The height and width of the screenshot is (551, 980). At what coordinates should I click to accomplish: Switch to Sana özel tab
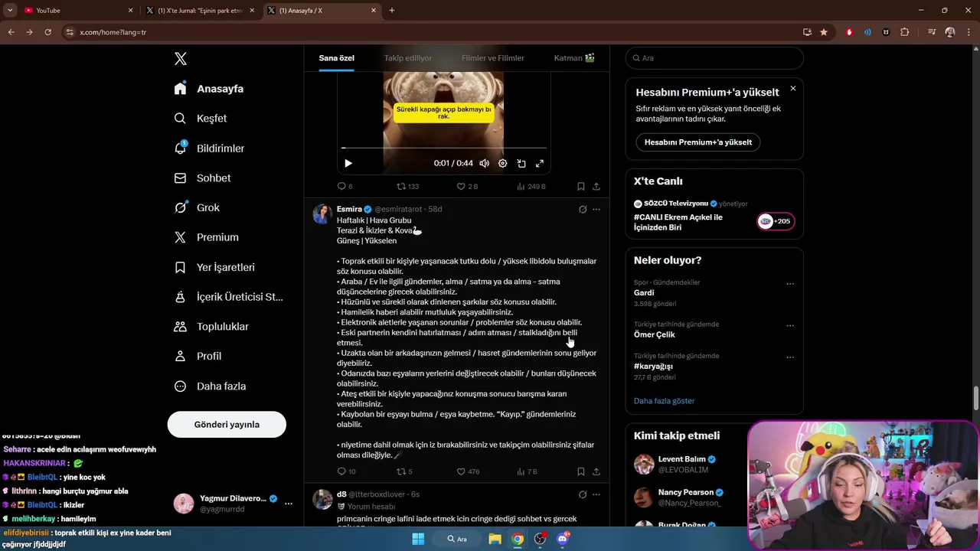(x=336, y=58)
